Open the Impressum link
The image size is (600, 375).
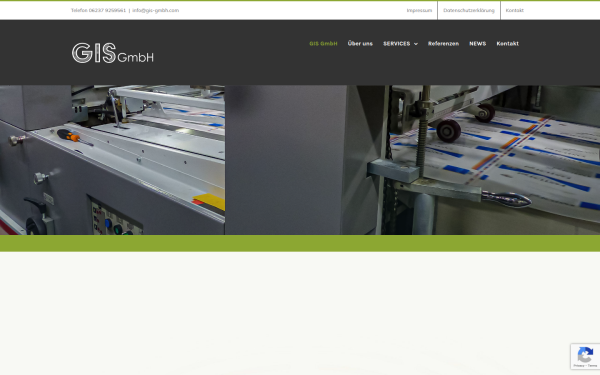pos(419,10)
